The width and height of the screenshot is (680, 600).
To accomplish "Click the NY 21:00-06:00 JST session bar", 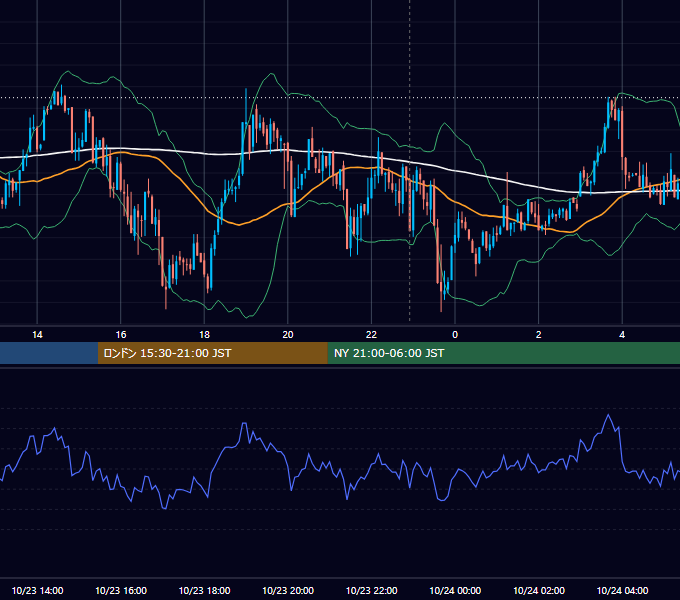I will click(x=503, y=353).
